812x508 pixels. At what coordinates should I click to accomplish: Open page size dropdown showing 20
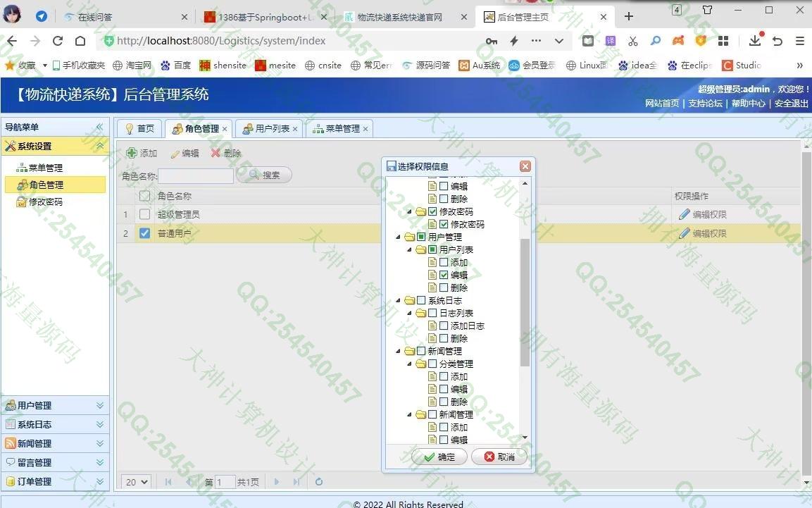tap(137, 482)
